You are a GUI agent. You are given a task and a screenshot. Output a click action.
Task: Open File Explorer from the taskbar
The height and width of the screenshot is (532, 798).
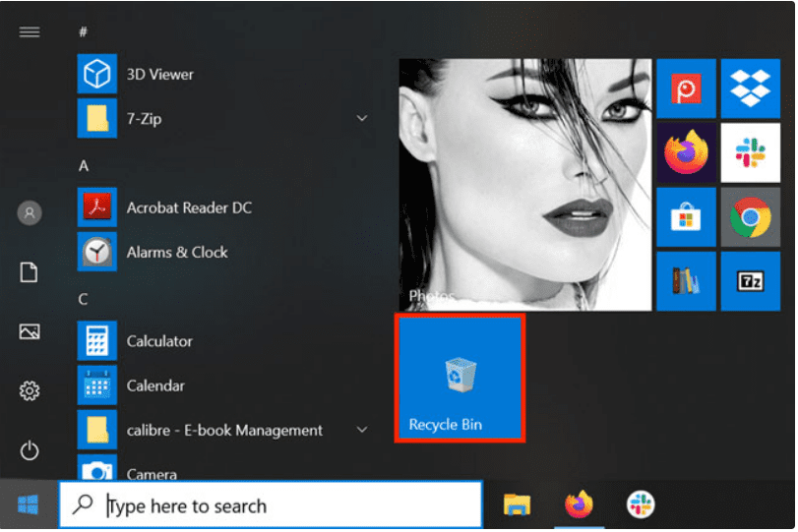pos(517,505)
